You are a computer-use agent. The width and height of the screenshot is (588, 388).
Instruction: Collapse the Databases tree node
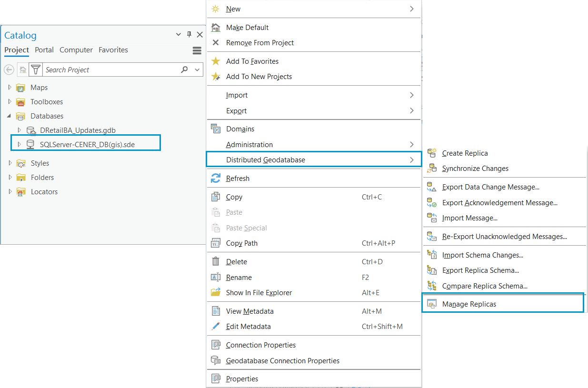tap(10, 116)
